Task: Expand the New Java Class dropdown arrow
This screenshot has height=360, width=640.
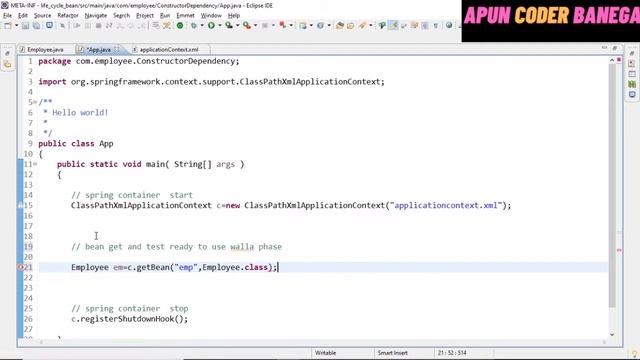Action: coord(329,25)
